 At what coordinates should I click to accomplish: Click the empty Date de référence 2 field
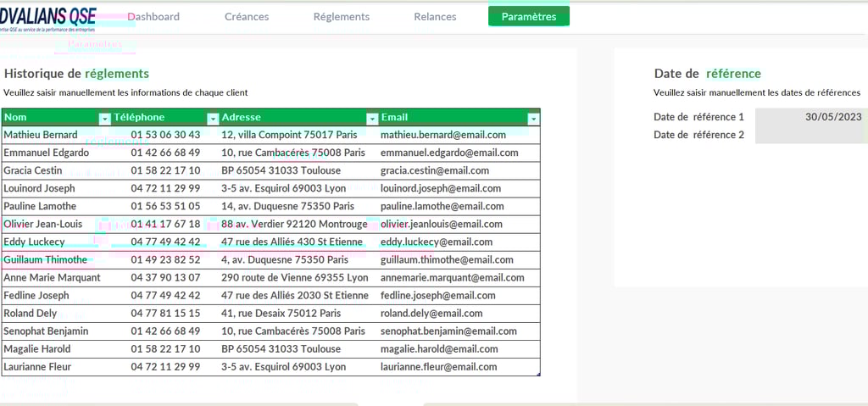(x=810, y=135)
